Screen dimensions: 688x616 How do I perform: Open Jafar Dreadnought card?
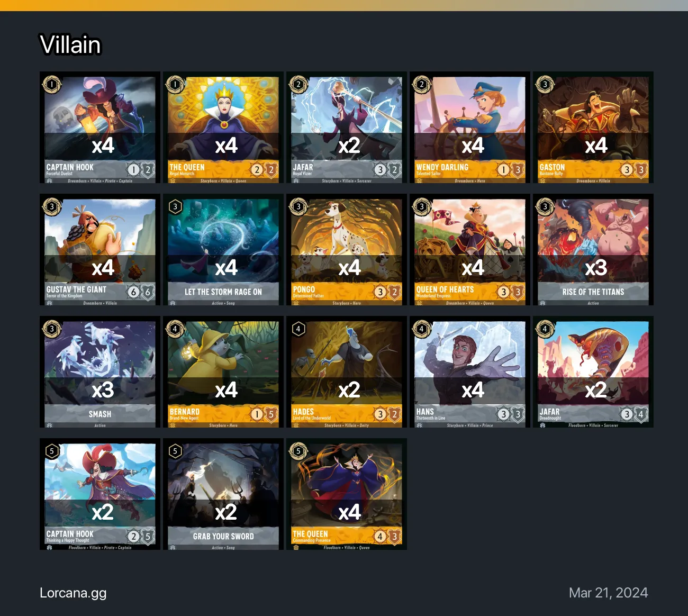[x=593, y=372]
